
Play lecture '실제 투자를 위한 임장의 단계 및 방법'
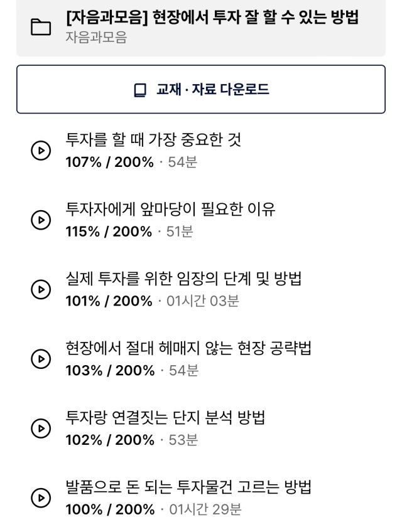(41, 289)
